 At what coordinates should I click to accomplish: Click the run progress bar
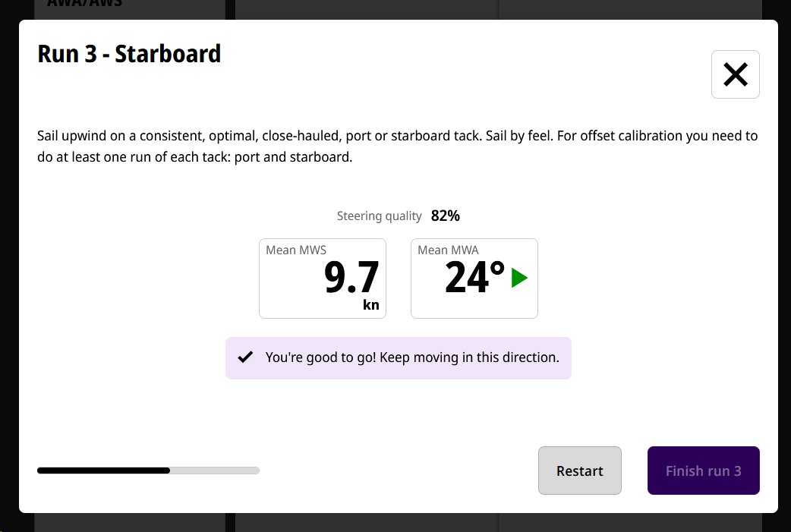[x=148, y=471]
